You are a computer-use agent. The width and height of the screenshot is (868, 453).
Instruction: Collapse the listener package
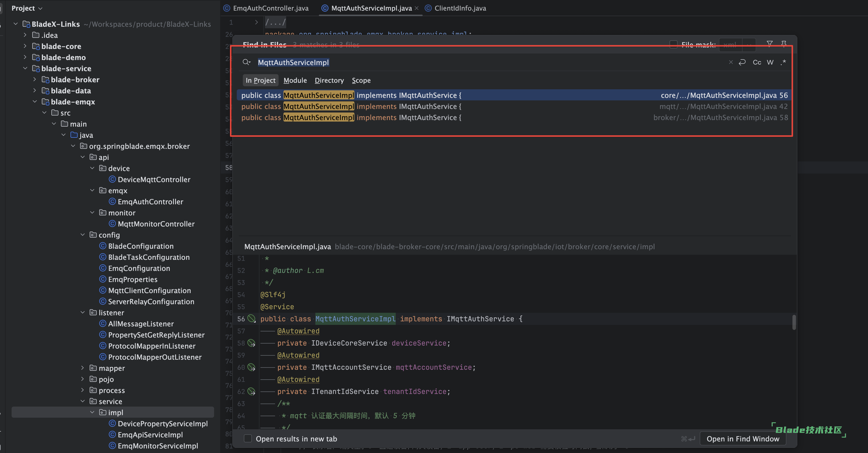[x=83, y=313]
